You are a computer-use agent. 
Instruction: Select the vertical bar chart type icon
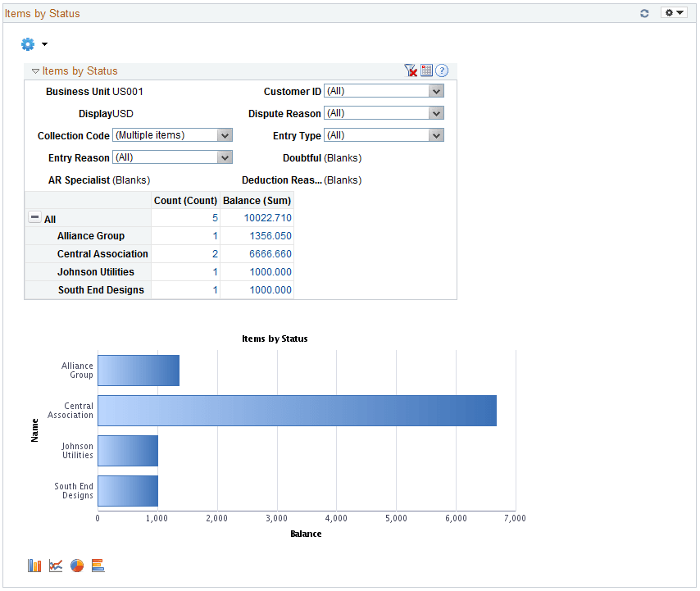pyautogui.click(x=34, y=566)
